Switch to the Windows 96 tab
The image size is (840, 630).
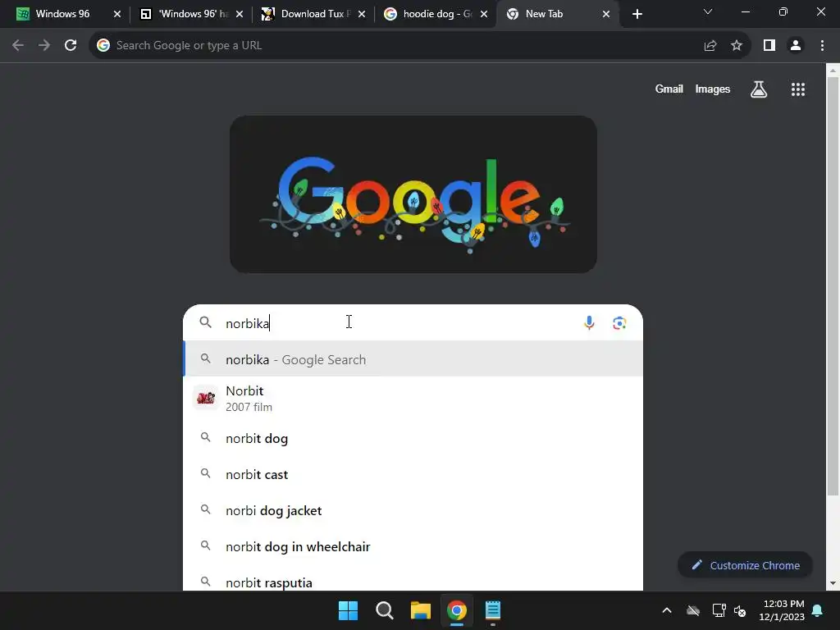tap(62, 14)
